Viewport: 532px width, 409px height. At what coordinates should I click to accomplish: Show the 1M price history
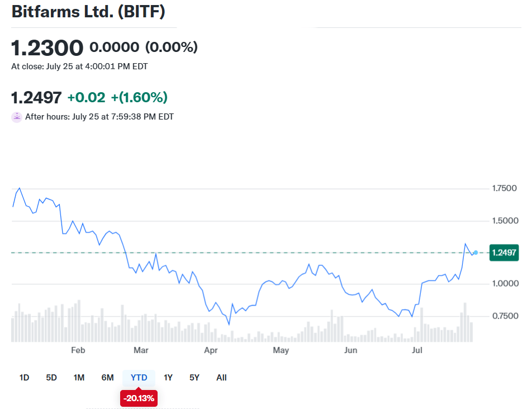point(79,378)
